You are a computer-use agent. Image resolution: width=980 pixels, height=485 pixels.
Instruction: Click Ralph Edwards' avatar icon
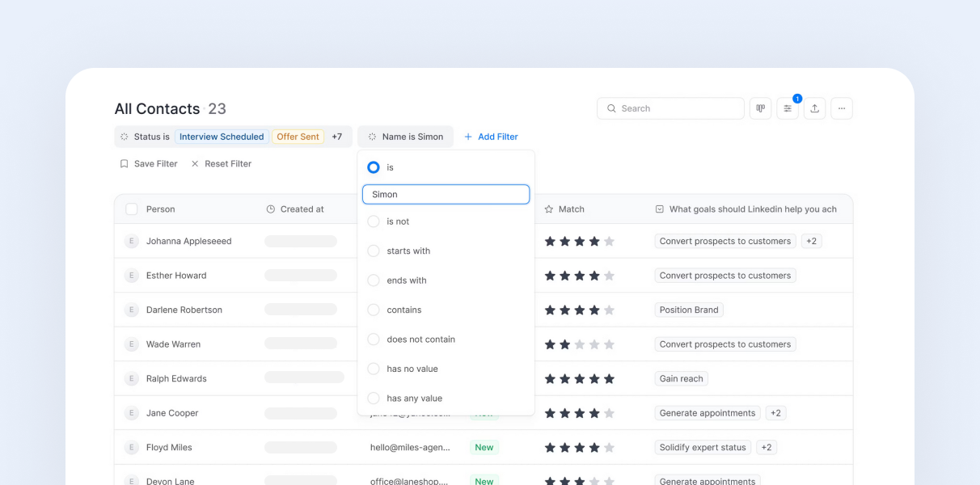[131, 378]
